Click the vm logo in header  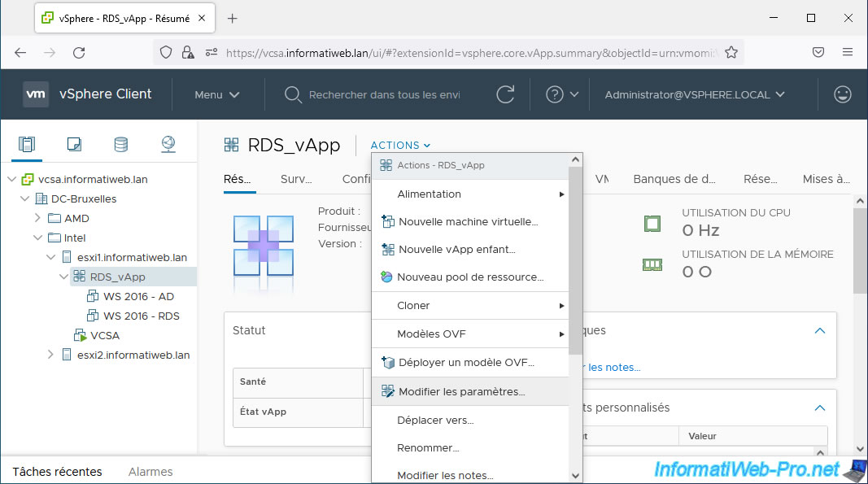(x=36, y=94)
